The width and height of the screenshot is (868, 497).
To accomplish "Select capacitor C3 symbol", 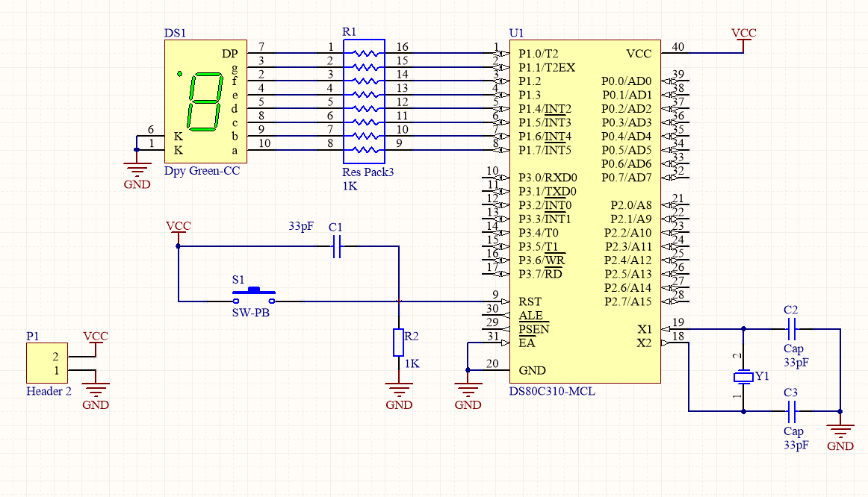I will (x=792, y=411).
